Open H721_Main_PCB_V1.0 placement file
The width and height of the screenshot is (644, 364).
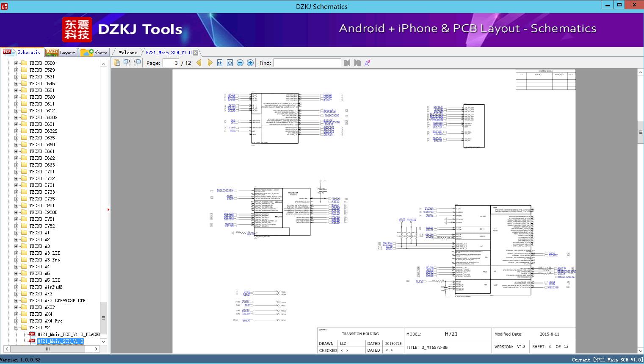(68, 334)
